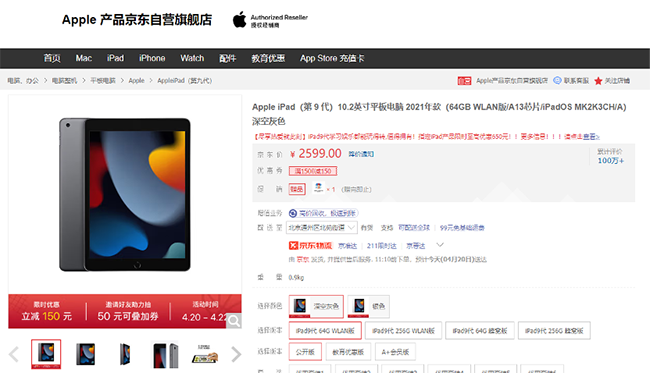Click the 京准达 delivery option

click(347, 246)
